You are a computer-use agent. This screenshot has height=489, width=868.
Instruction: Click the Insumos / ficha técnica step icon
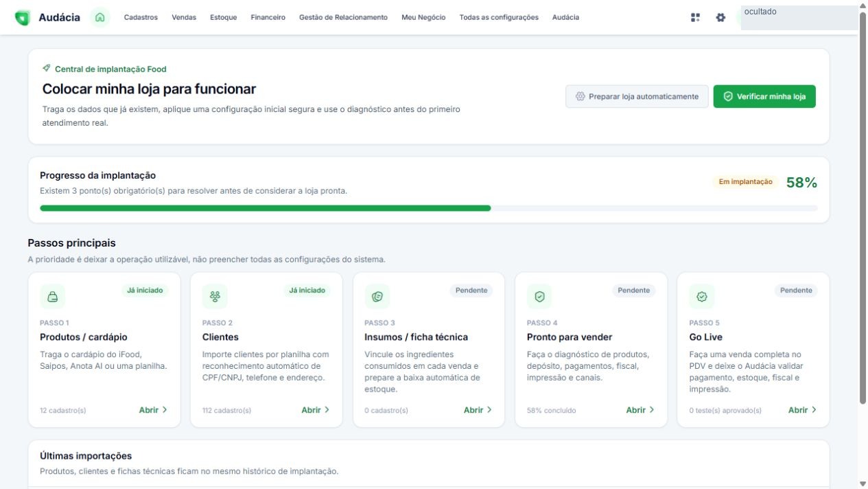pyautogui.click(x=377, y=297)
